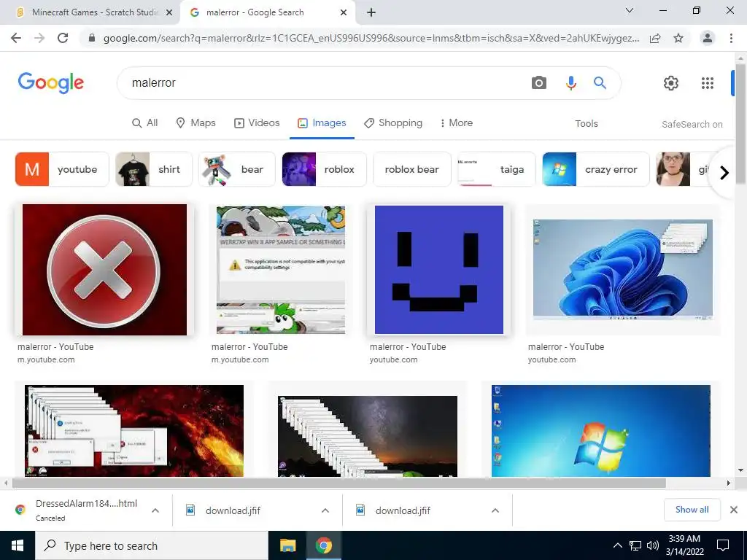This screenshot has width=747, height=560.
Task: Close the downloads bar
Action: tap(734, 510)
